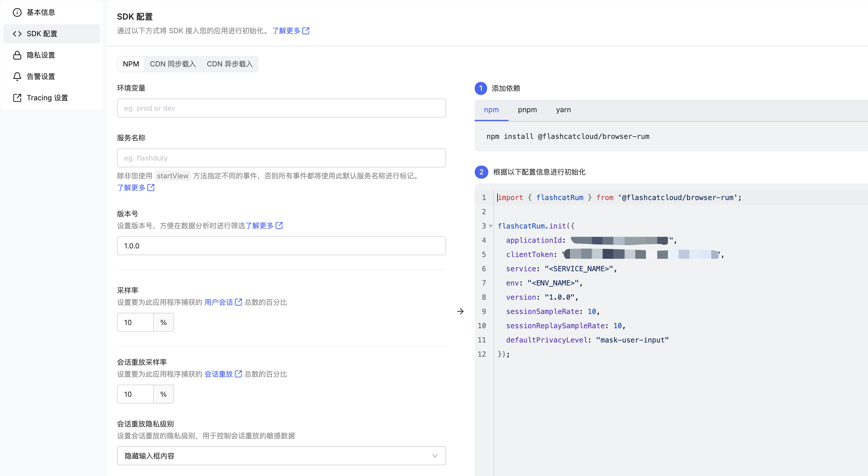Focus the 环境变量 input field
Screen dimensions: 868x476
coord(281,108)
